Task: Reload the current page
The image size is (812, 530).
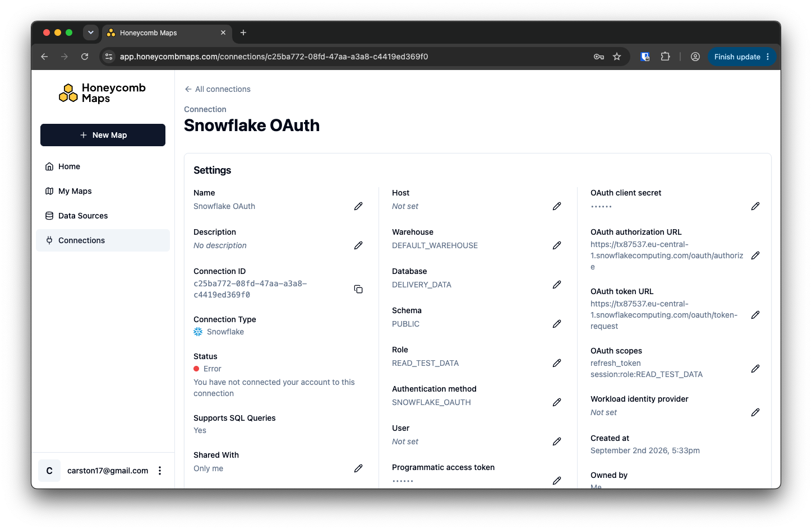Action: pyautogui.click(x=85, y=57)
